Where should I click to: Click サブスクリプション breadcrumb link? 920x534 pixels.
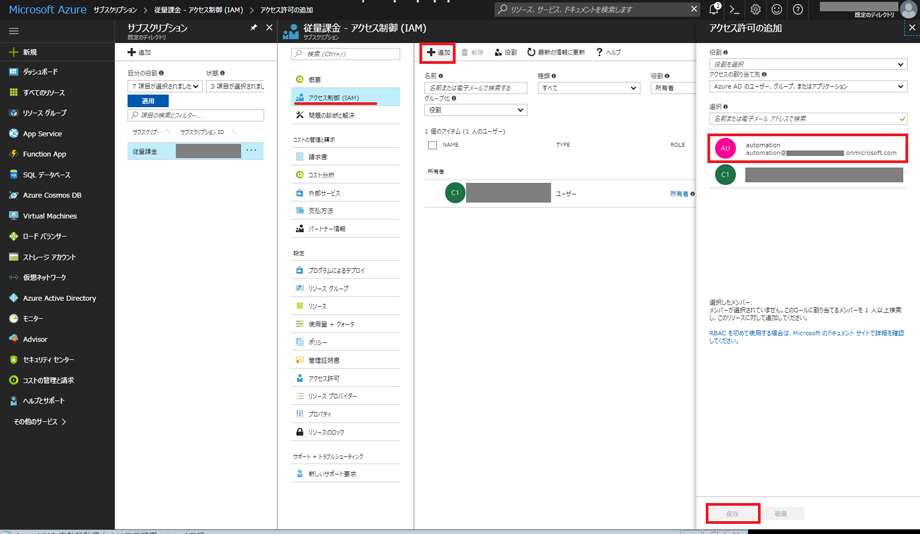click(115, 10)
